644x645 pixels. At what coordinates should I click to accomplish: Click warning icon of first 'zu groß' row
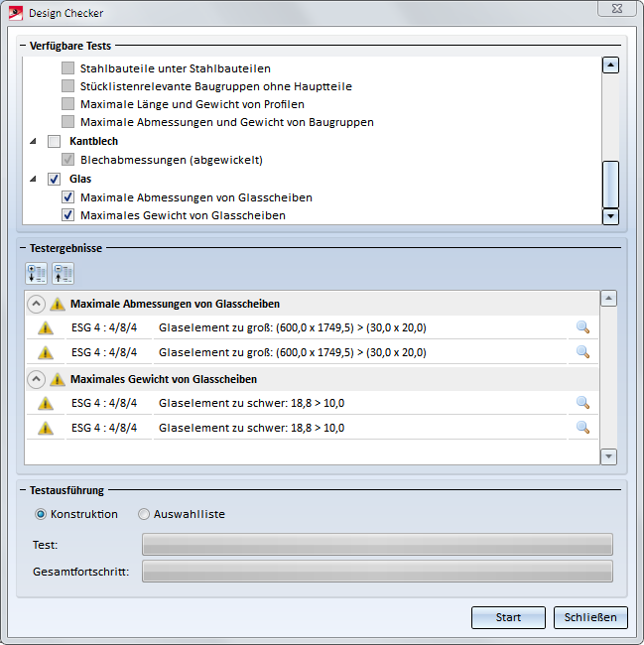coord(46,327)
